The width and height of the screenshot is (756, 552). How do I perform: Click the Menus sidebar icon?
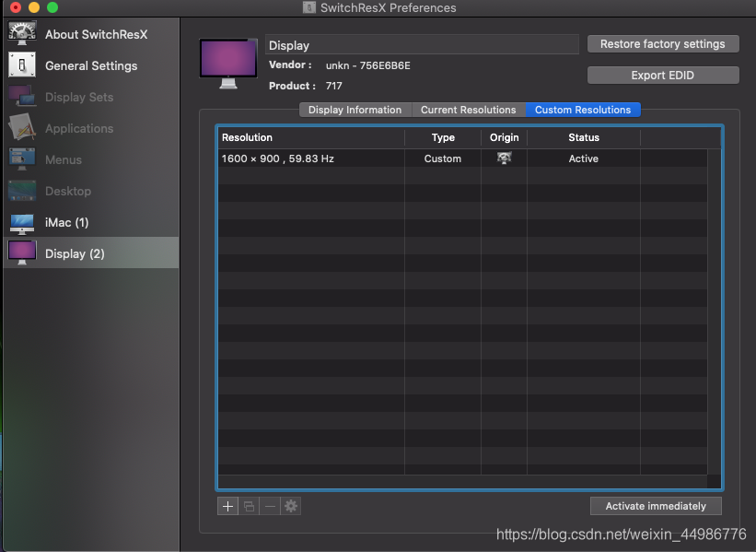tap(22, 159)
